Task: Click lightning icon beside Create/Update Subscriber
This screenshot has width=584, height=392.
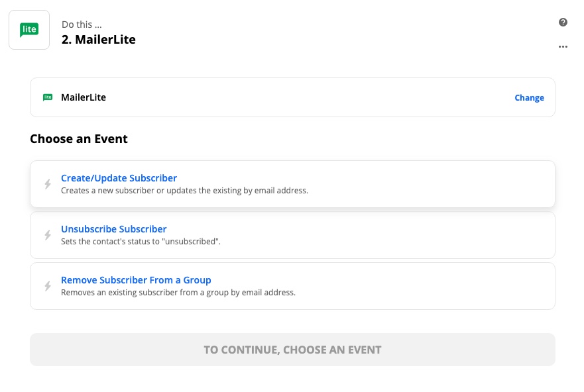Action: click(48, 184)
